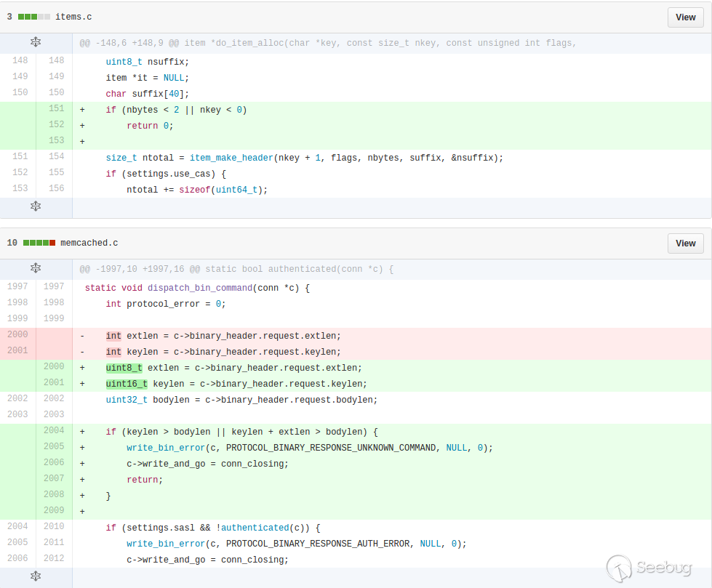Viewport: 712px width, 588px height.
Task: Click the authenticated hunk header in memcached.c
Action: (236, 269)
